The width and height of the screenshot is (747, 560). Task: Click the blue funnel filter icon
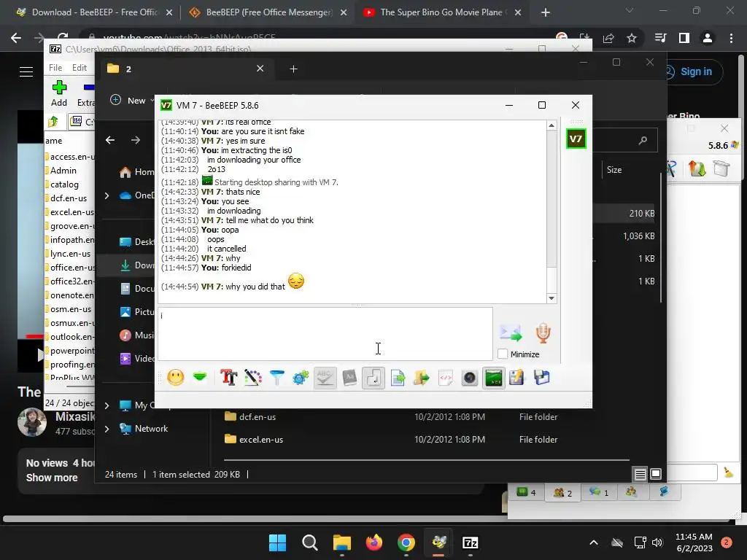coord(276,378)
